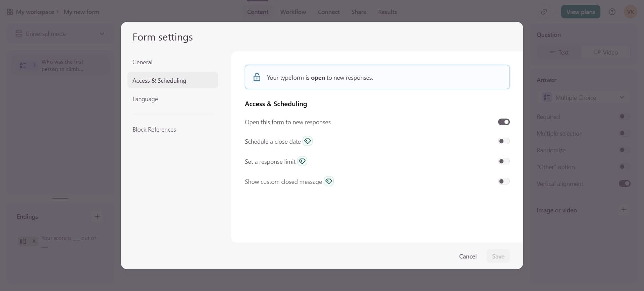This screenshot has height=291, width=644.
Task: Click the workspace grid icon
Action: tap(10, 12)
